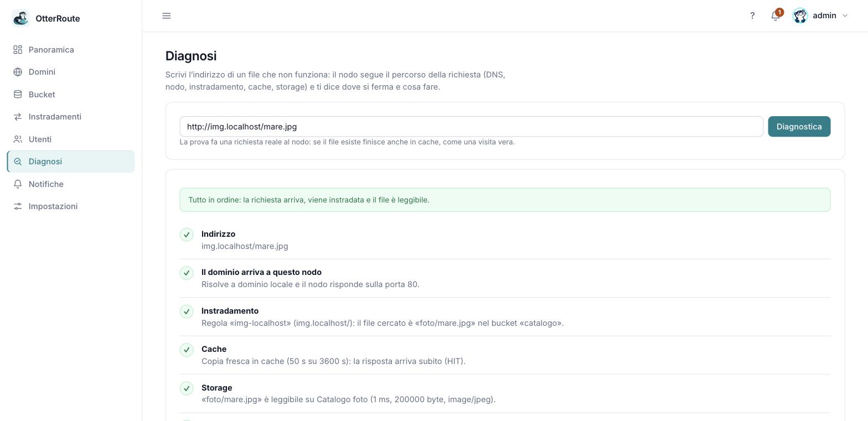Image resolution: width=868 pixels, height=421 pixels.
Task: Click the Diagnostica button
Action: click(799, 127)
